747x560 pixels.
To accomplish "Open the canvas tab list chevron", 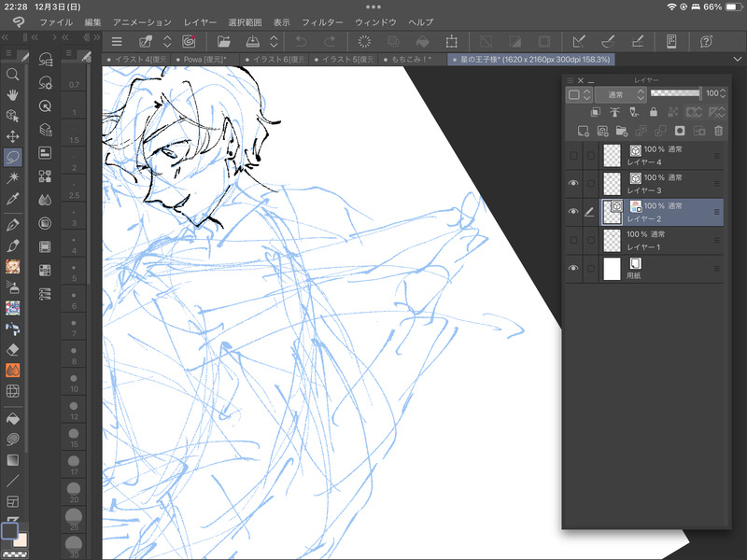I will tap(737, 59).
